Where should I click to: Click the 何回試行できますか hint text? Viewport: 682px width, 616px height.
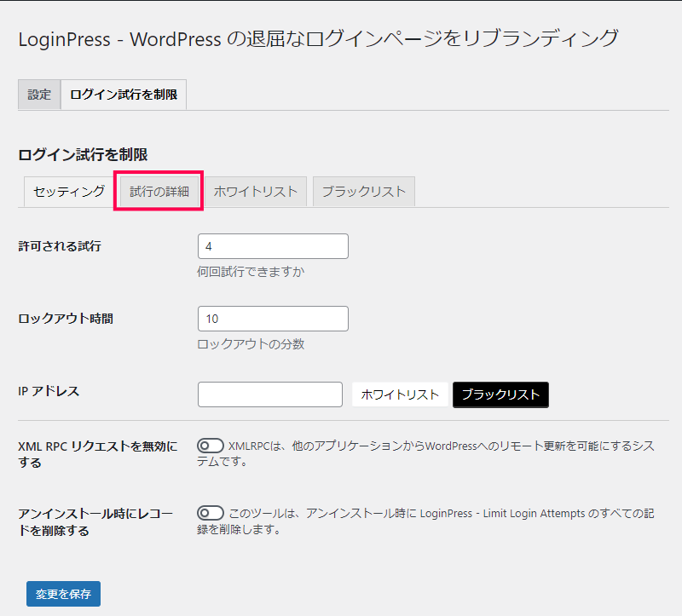click(x=251, y=272)
